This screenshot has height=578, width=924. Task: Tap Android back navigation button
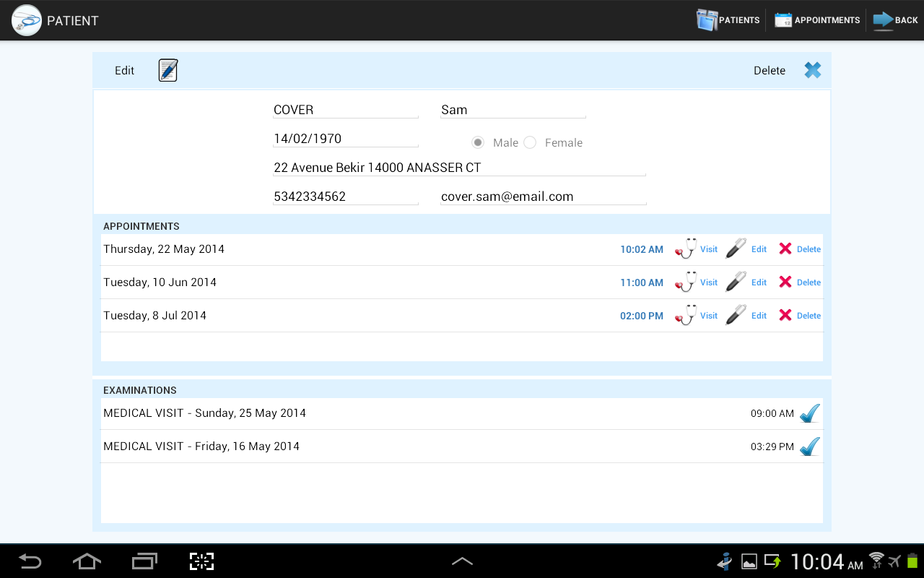click(x=30, y=561)
